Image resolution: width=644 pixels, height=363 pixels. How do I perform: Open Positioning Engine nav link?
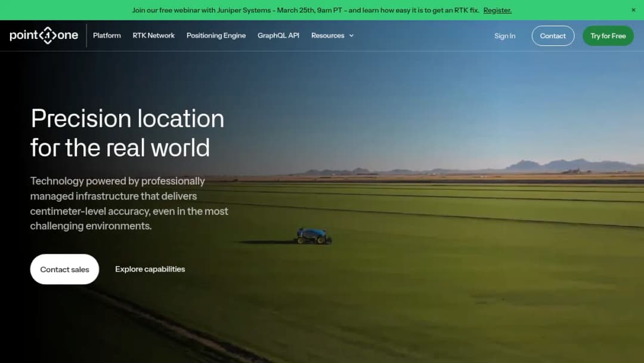(216, 35)
